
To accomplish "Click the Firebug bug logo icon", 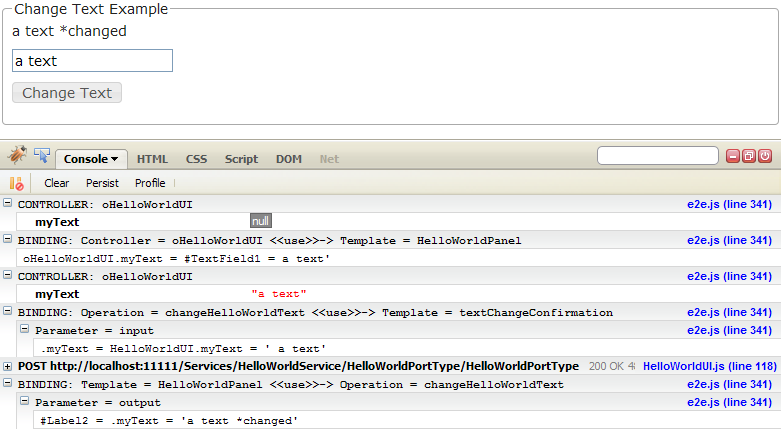I will (x=17, y=156).
